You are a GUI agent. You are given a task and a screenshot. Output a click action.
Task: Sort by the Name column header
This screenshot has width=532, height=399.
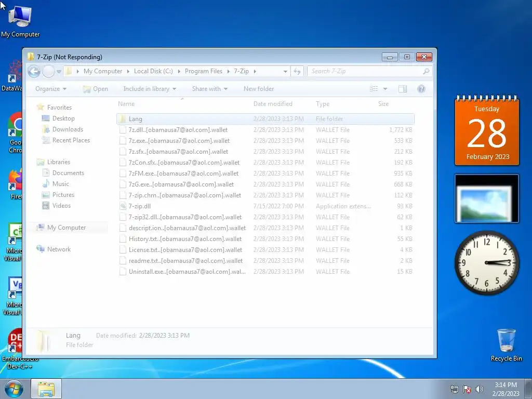(x=126, y=104)
